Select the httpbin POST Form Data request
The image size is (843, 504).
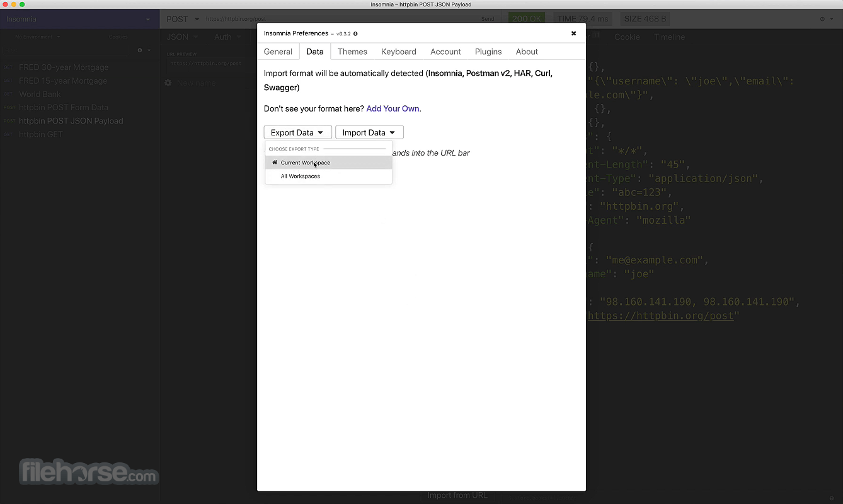[x=79, y=108]
